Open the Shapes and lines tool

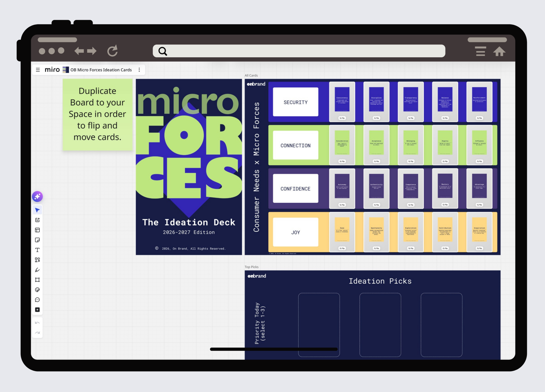[37, 260]
